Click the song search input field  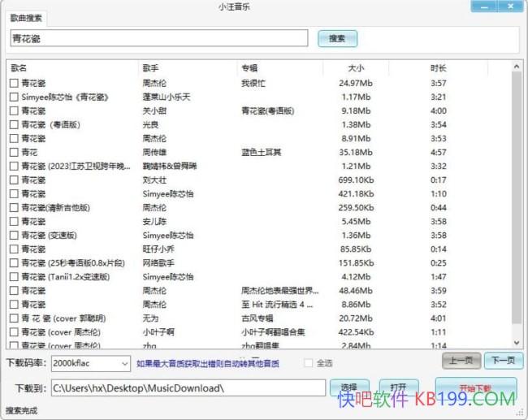click(158, 38)
